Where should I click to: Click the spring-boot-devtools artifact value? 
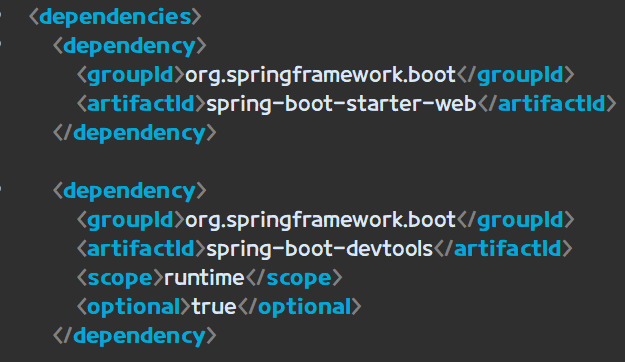(x=320, y=249)
